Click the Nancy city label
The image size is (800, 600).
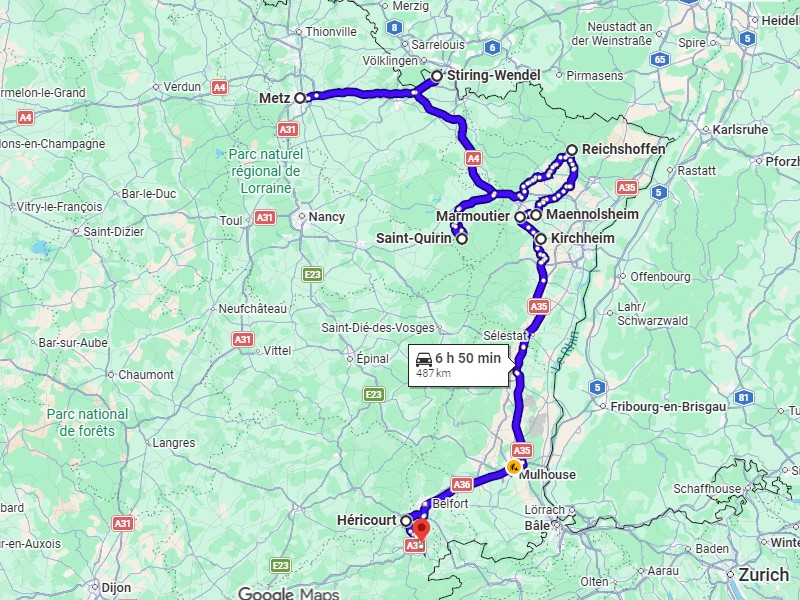(327, 217)
